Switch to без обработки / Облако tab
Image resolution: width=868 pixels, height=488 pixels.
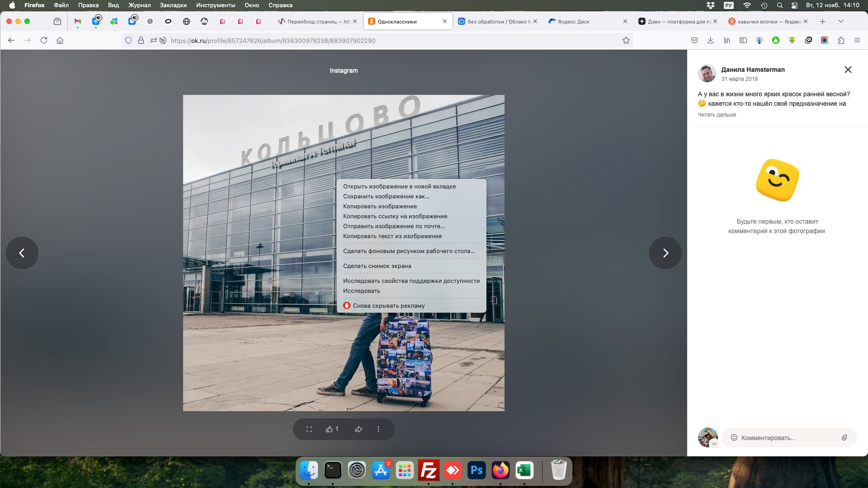(497, 21)
